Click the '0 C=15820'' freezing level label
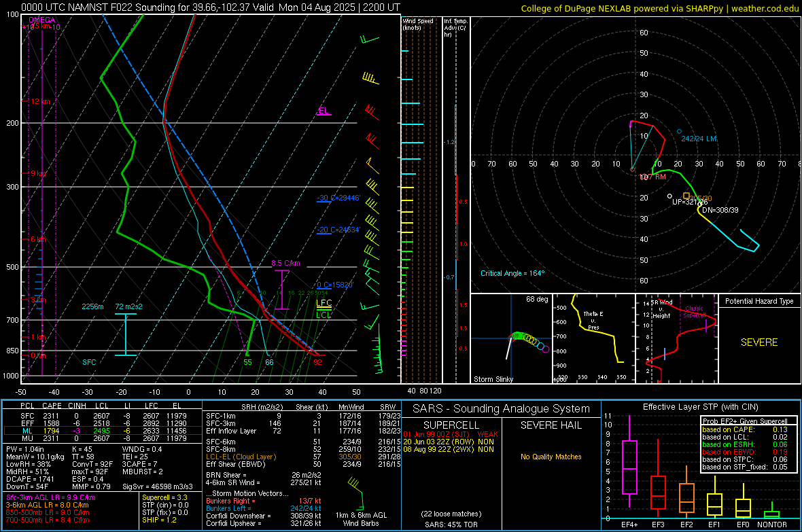802x532 pixels. (x=335, y=285)
